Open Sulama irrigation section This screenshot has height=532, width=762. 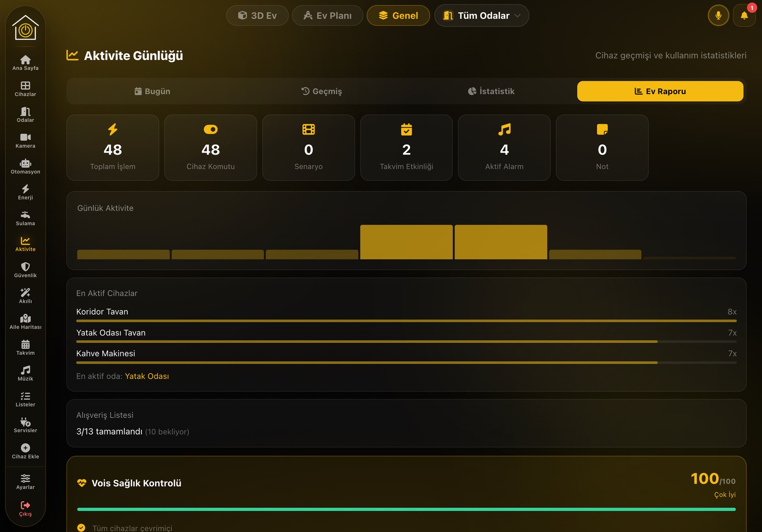(x=25, y=218)
